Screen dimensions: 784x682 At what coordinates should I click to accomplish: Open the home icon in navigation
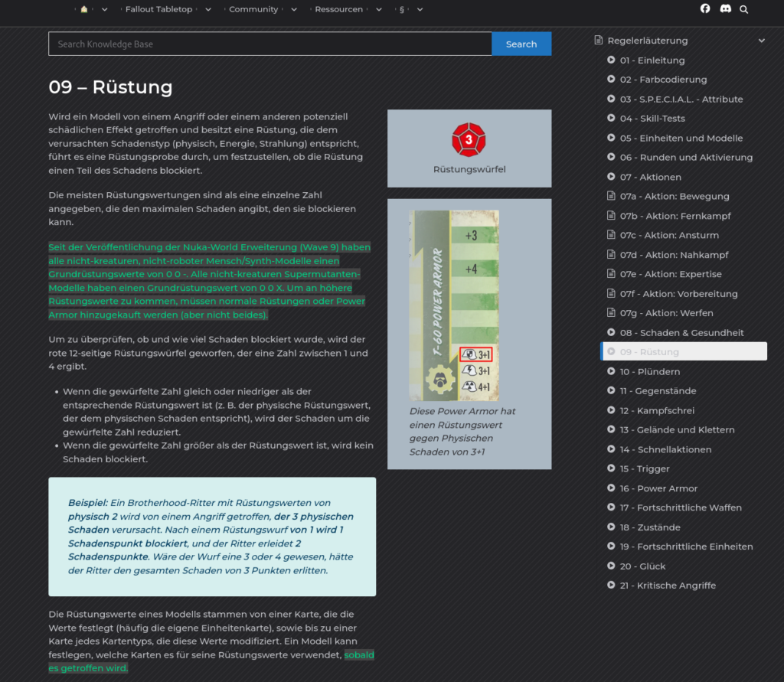coord(84,9)
